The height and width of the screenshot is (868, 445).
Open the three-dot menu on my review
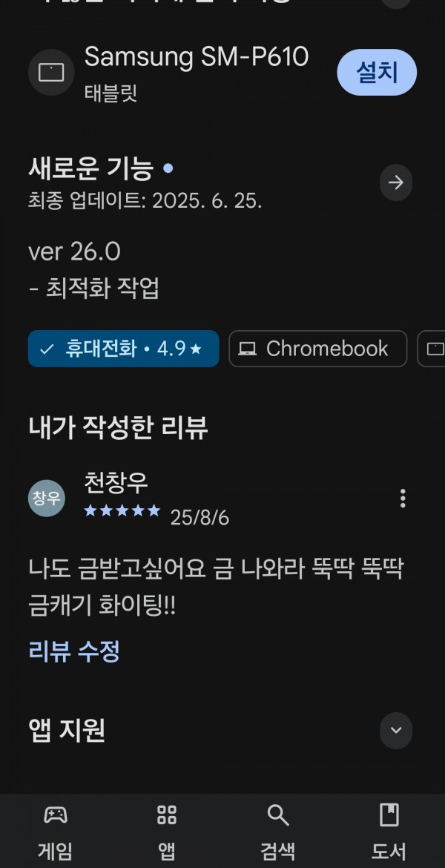403,499
